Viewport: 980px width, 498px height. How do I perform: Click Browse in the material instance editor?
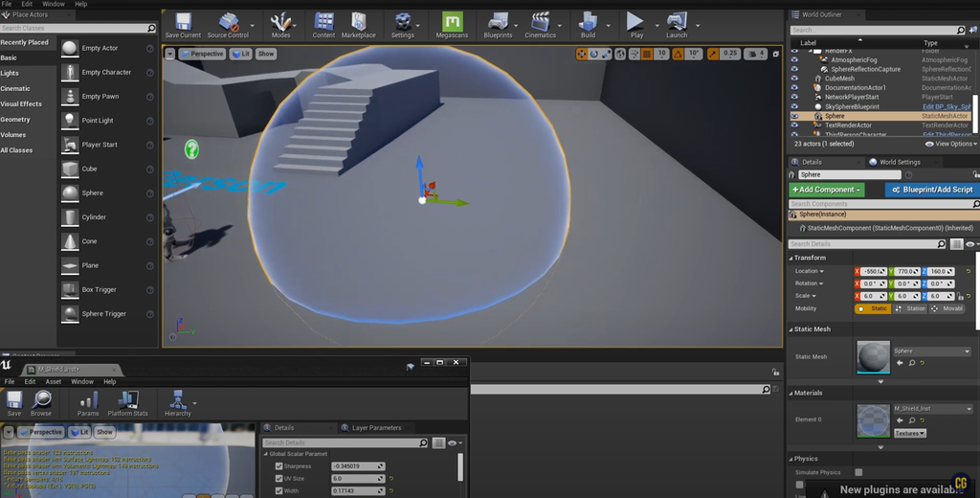click(41, 403)
